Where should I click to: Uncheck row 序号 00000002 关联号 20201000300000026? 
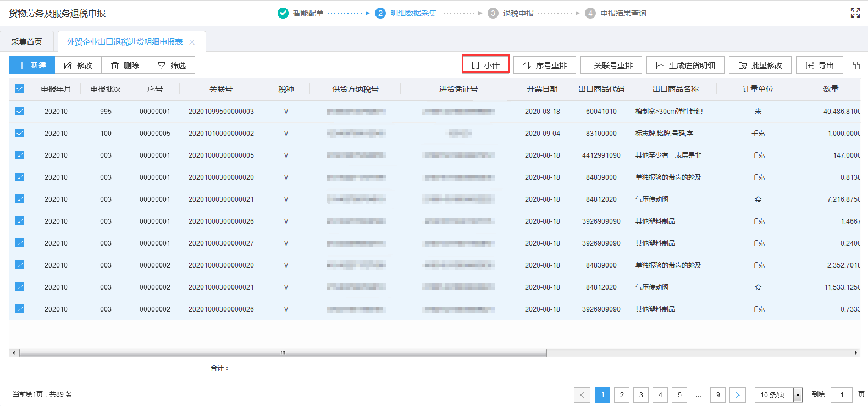click(x=20, y=309)
